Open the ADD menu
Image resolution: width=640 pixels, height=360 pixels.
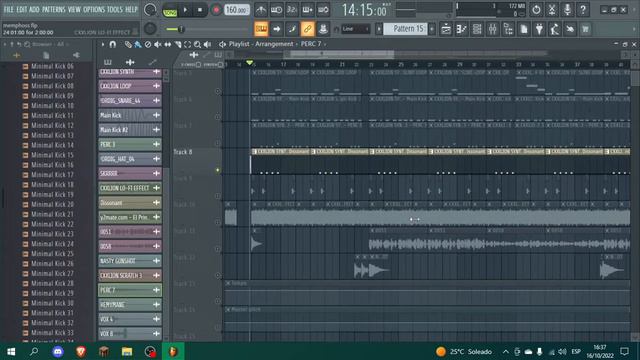34,9
